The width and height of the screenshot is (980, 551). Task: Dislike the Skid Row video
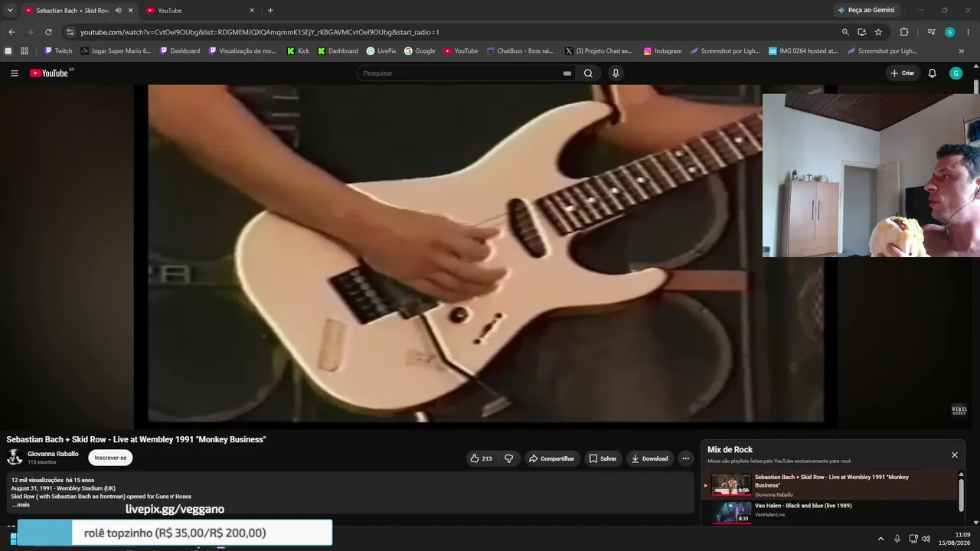[508, 458]
